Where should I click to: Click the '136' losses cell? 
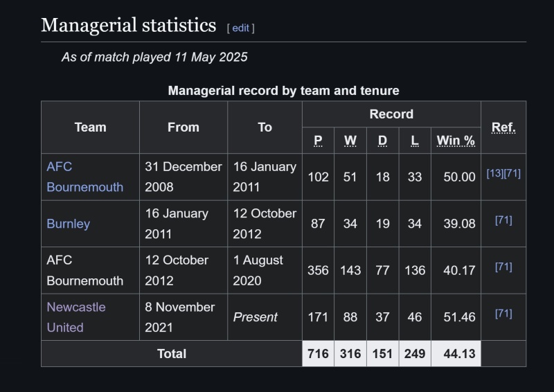click(x=415, y=270)
